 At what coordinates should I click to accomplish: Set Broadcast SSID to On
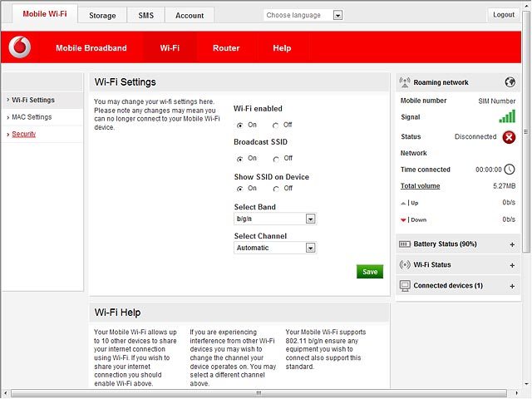[x=240, y=159]
